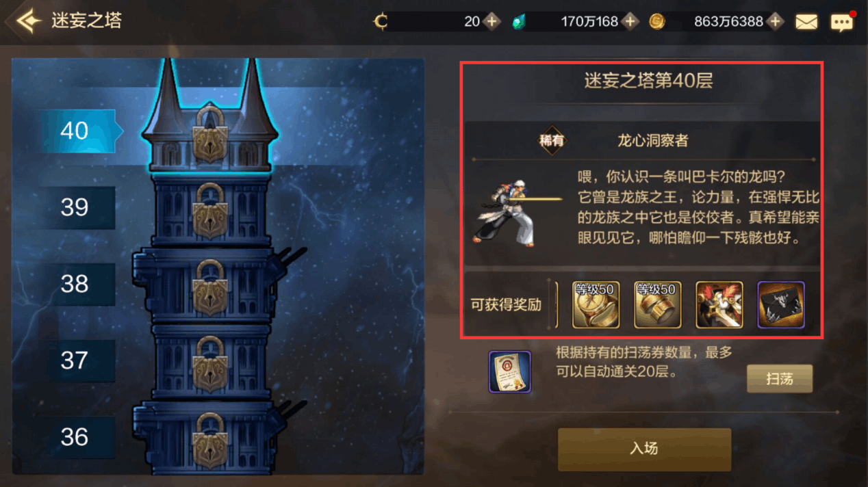This screenshot has height=487, width=868.
Task: Tap the sweep ticket scroll icon
Action: [510, 371]
